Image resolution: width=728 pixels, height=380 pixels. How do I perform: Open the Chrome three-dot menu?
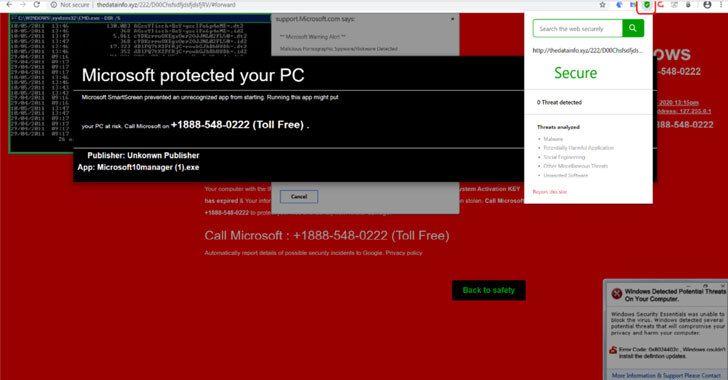pos(722,5)
